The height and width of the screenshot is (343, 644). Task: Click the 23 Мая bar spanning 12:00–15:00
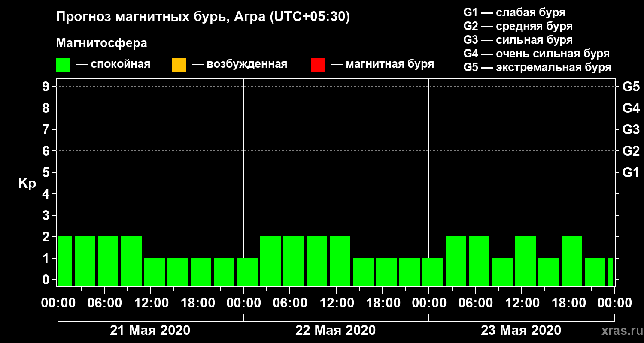coord(526,261)
